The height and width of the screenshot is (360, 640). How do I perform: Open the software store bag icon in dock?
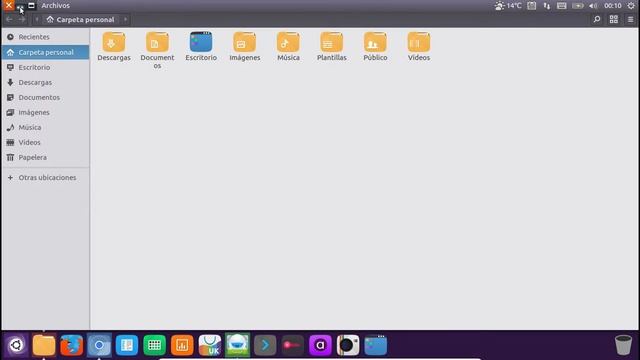coord(210,345)
